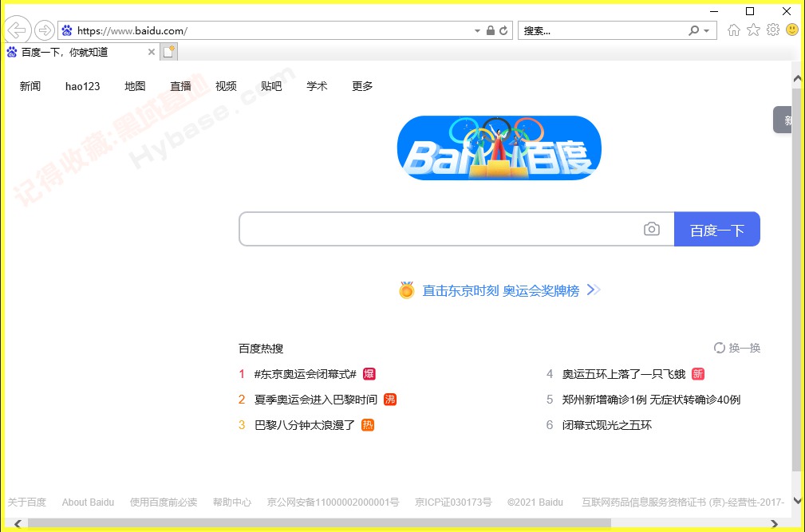Click the favorites star icon
The image size is (805, 532).
tap(752, 30)
